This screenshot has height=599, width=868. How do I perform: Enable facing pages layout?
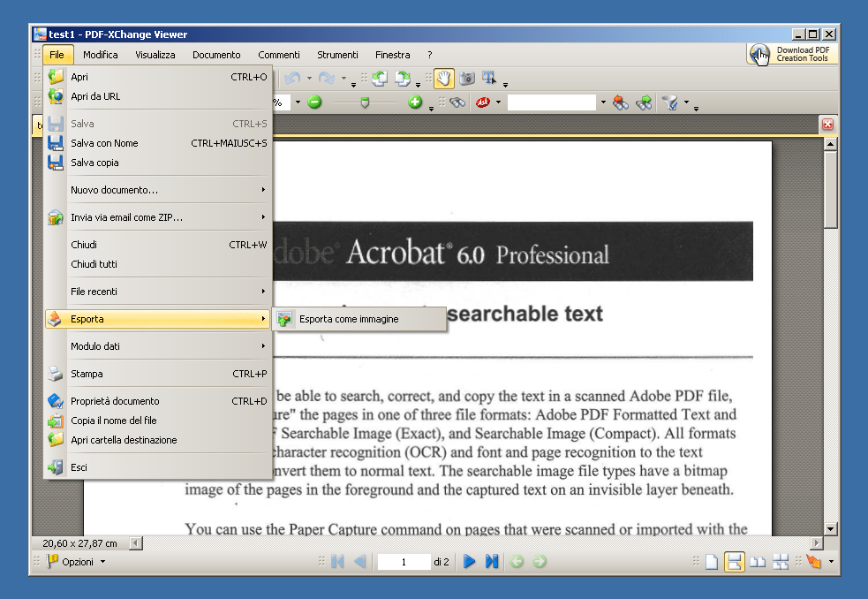[758, 560]
